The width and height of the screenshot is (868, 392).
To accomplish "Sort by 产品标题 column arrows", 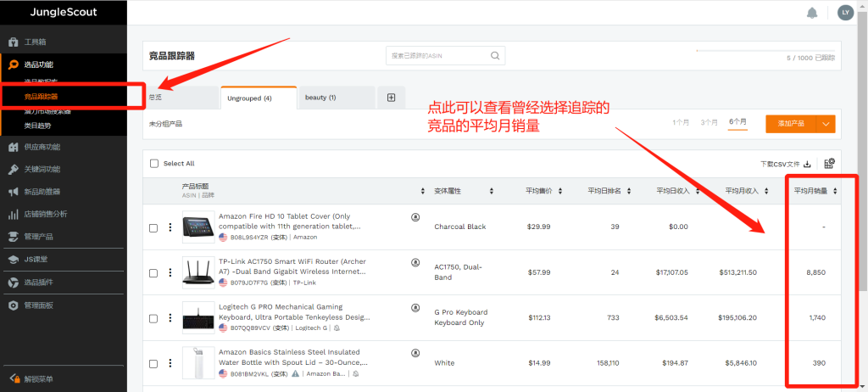I will tap(423, 191).
